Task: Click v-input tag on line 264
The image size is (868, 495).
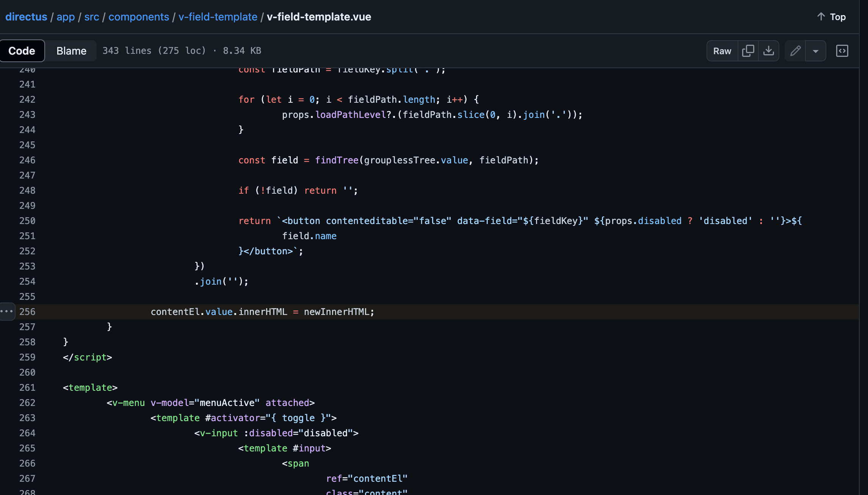Action: coord(219,433)
